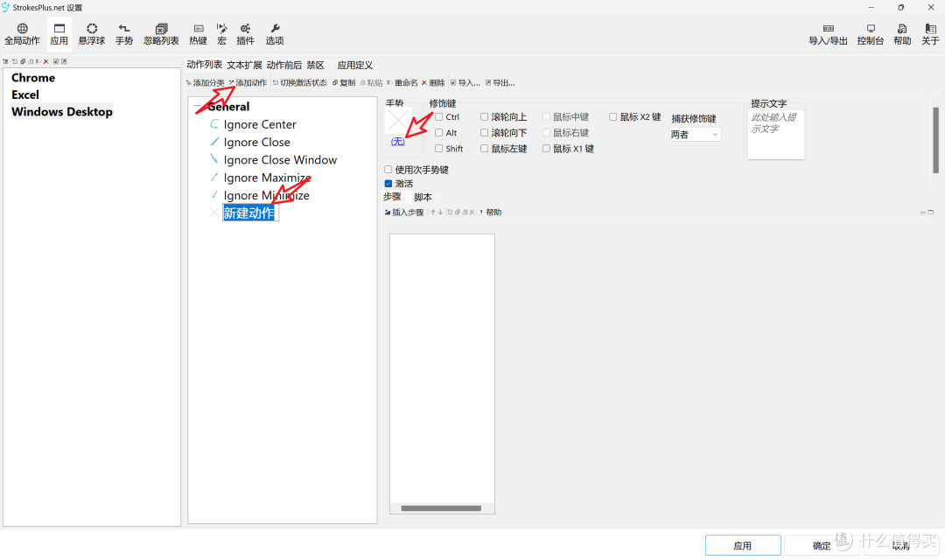Check the 鼠标左键 left mouse button checkbox
The image size is (945, 560).
484,148
